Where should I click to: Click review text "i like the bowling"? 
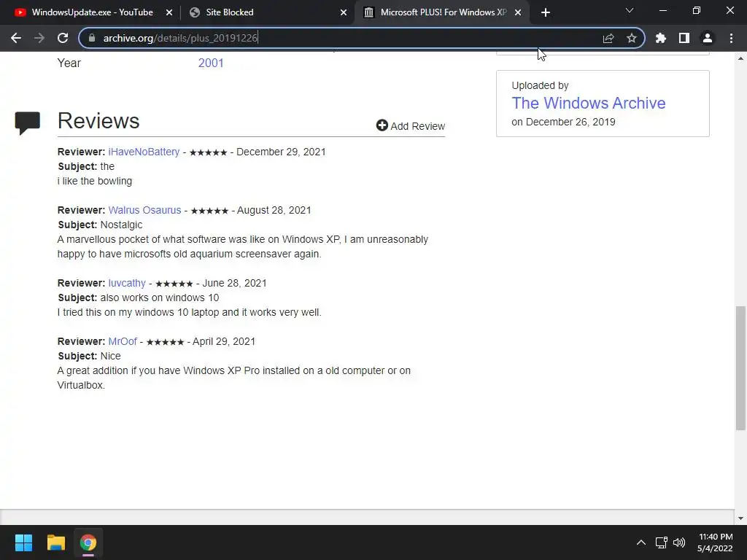point(94,181)
